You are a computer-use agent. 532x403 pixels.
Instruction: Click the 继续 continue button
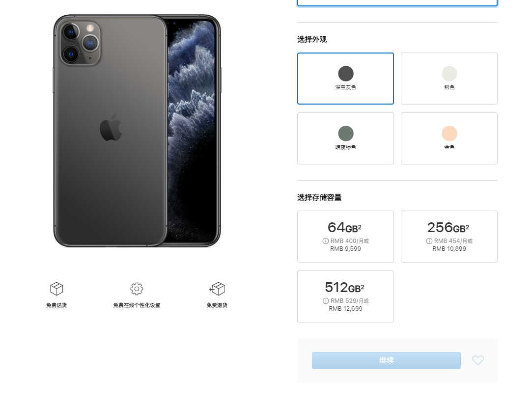(386, 360)
